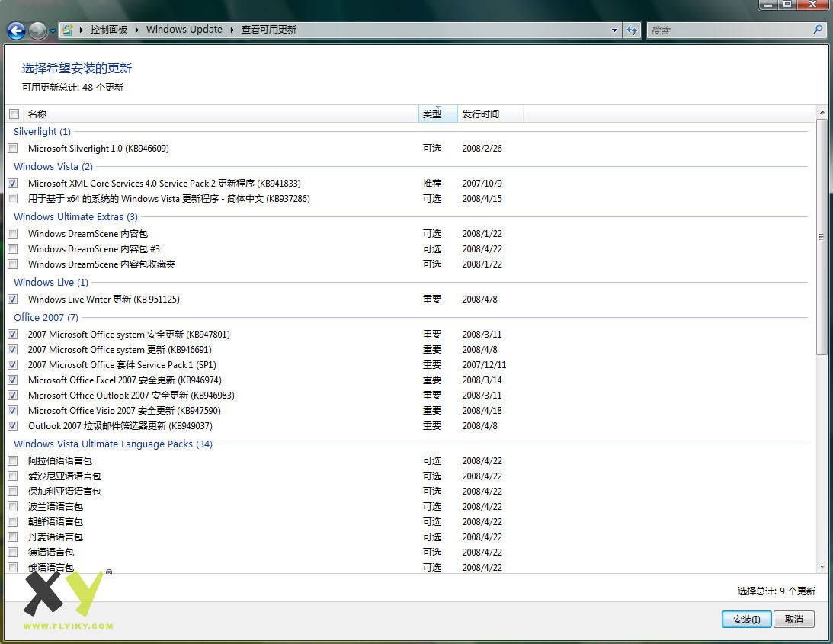Screen dimensions: 833x644
Task: Click the 2007/12/11 release date cell
Action: (484, 365)
